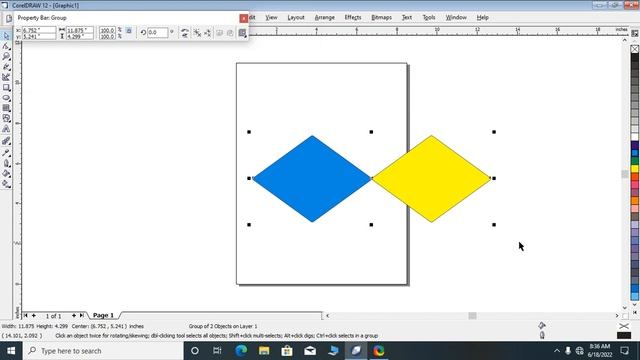Click vertical scrollbar up arrow
The height and width of the screenshot is (360, 640).
pos(625,40)
